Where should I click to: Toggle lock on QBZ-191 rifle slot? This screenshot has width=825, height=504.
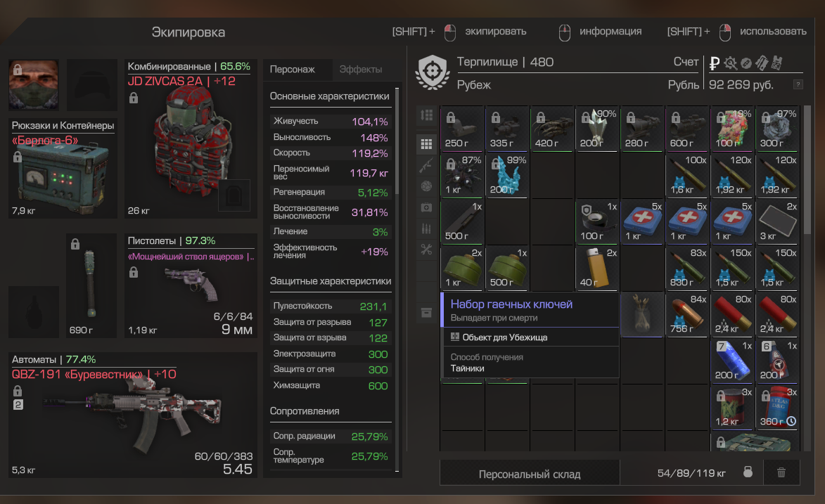(x=18, y=391)
